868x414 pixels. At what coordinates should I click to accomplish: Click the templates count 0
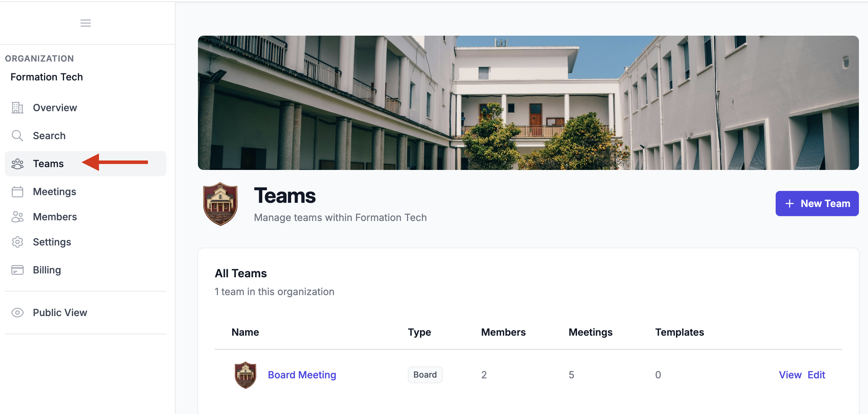coord(658,375)
